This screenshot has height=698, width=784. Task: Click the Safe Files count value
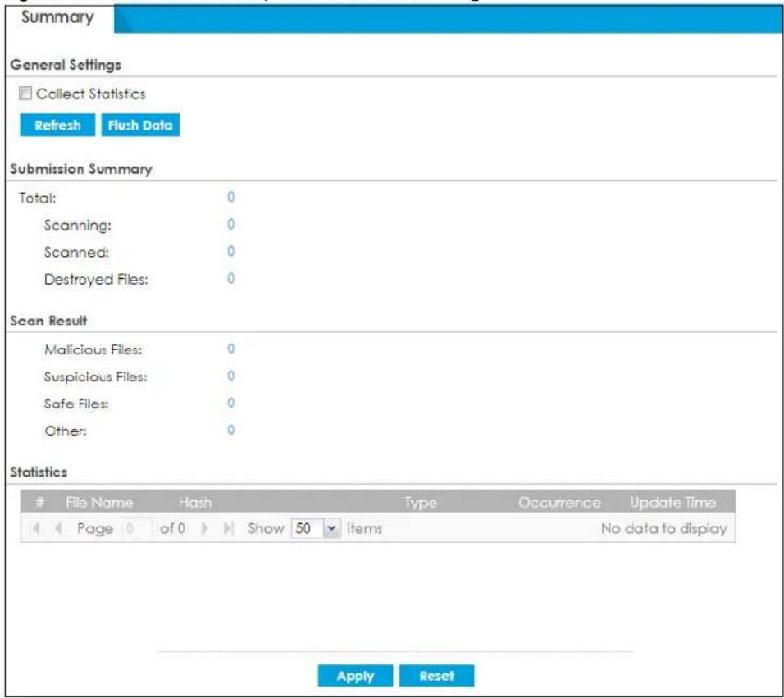pyautogui.click(x=230, y=403)
